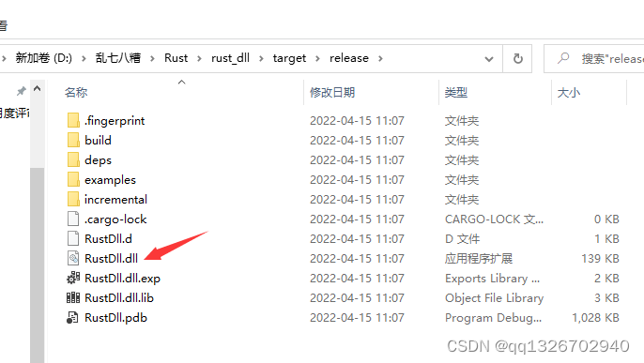Viewport: 644px width, 363px height.
Task: Click the 应用程序扩展 type cell
Action: tap(479, 258)
